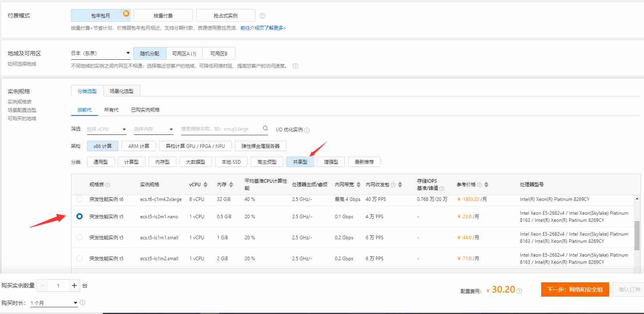Click help icon next to I/O 优化实例
644x314 pixels.
[307, 130]
